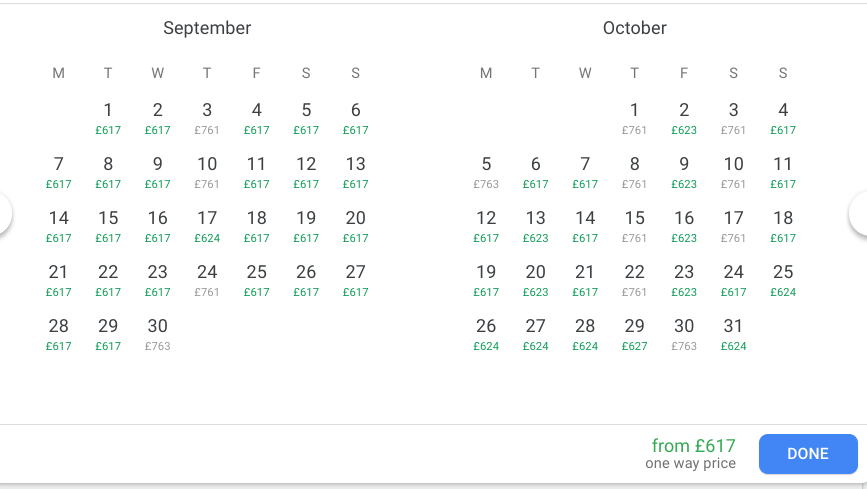Select October 29 priced £627
867x489 pixels.
pos(635,333)
